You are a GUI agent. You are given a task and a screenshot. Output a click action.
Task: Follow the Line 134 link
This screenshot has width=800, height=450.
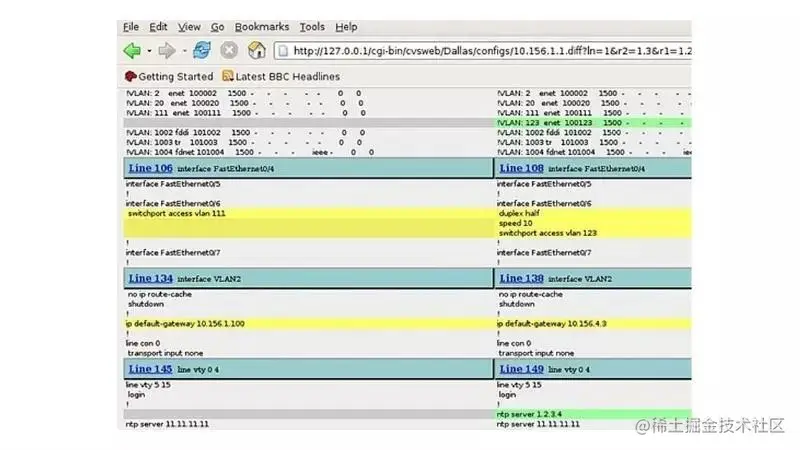150,278
